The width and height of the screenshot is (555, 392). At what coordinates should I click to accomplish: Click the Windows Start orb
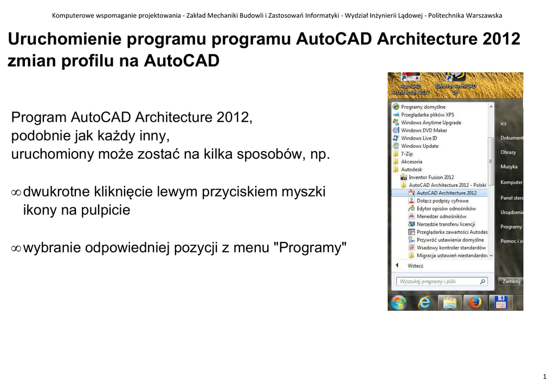(x=398, y=303)
